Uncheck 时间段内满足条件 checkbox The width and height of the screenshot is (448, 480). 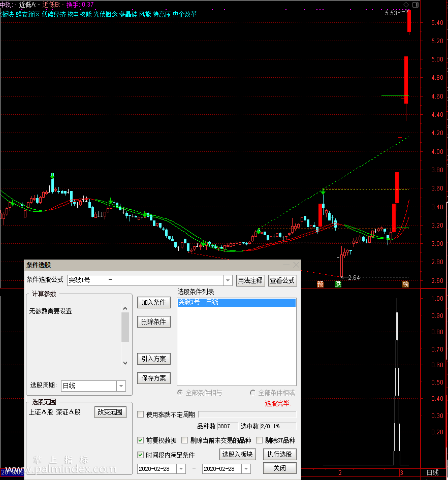[141, 455]
